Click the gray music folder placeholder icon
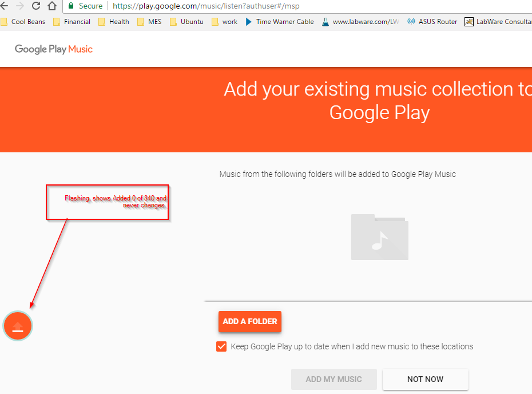 380,237
